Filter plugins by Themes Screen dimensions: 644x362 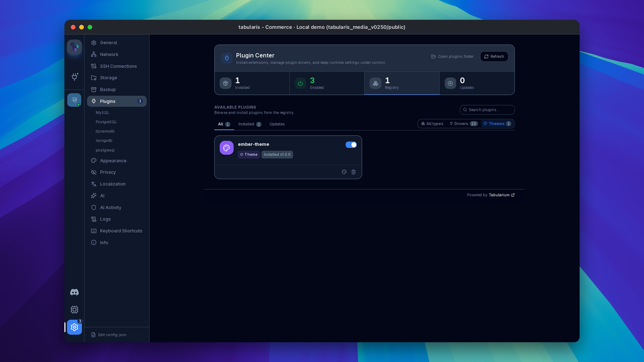point(497,124)
